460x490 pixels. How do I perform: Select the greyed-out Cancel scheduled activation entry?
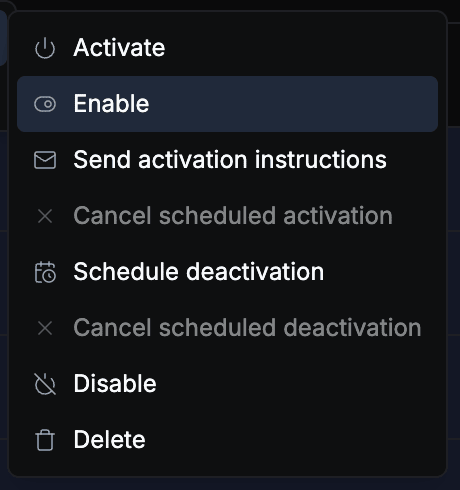[x=227, y=216]
